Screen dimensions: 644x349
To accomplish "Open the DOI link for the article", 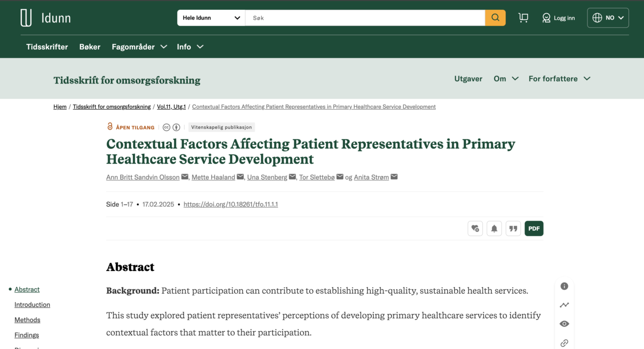I will 231,205.
